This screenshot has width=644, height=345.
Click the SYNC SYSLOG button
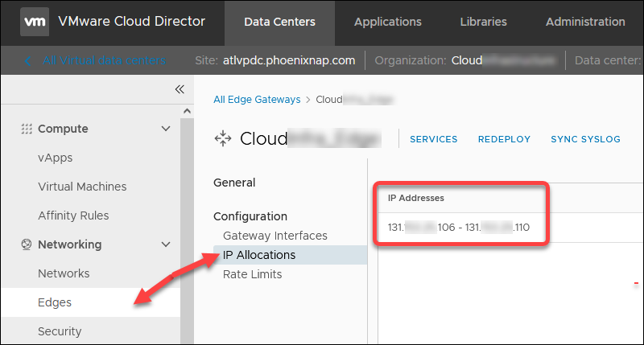pos(586,139)
